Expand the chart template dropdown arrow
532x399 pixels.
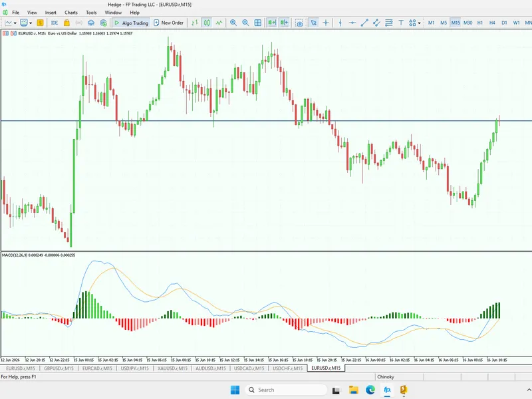31,23
